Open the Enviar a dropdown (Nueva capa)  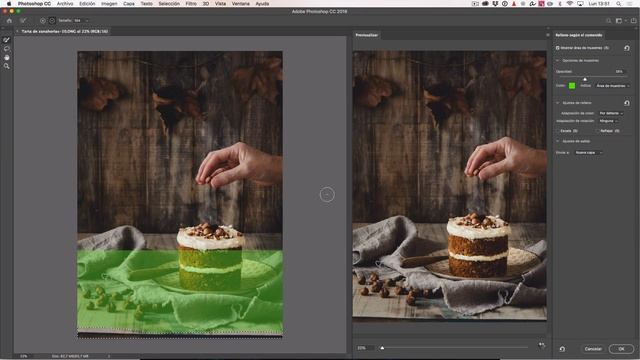click(588, 153)
